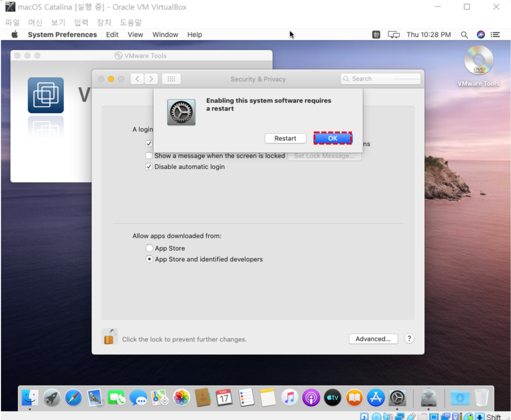Image resolution: width=511 pixels, height=420 pixels.
Task: Open Finder from the Dock
Action: coord(30,398)
